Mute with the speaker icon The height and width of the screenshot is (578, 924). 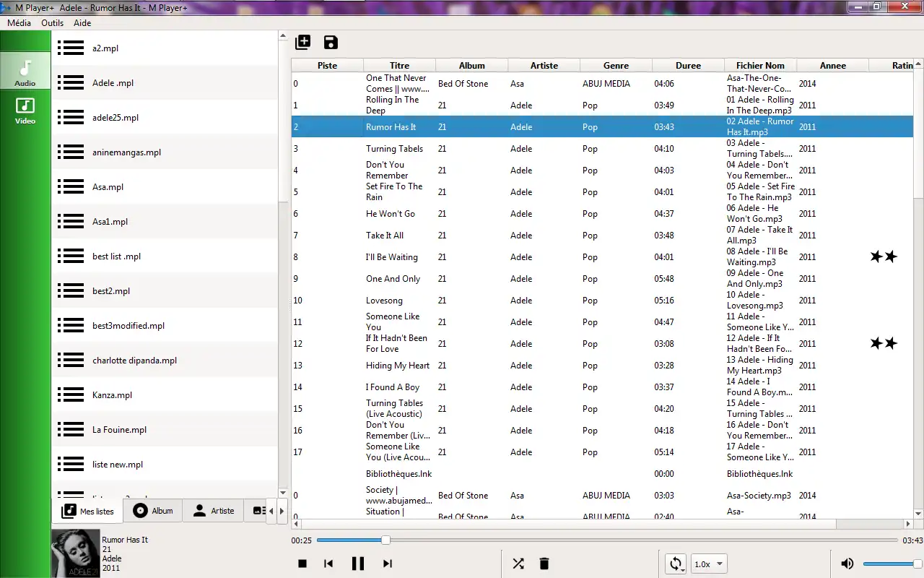pos(847,564)
